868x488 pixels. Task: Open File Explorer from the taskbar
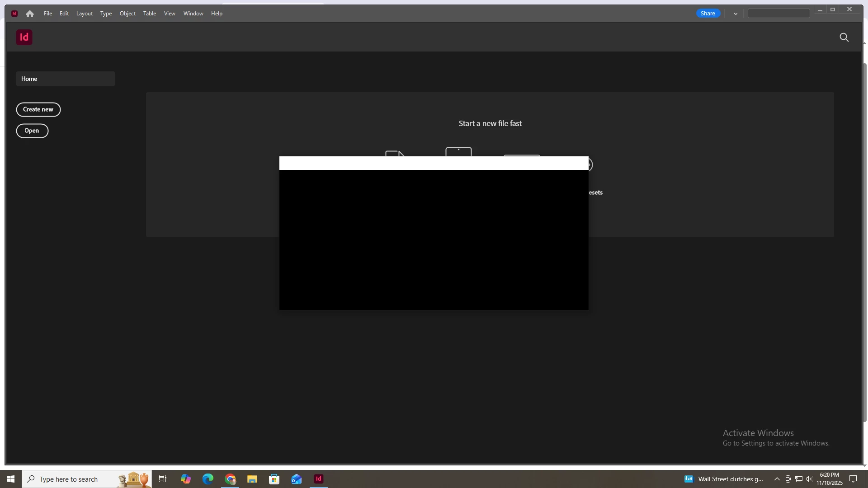252,479
